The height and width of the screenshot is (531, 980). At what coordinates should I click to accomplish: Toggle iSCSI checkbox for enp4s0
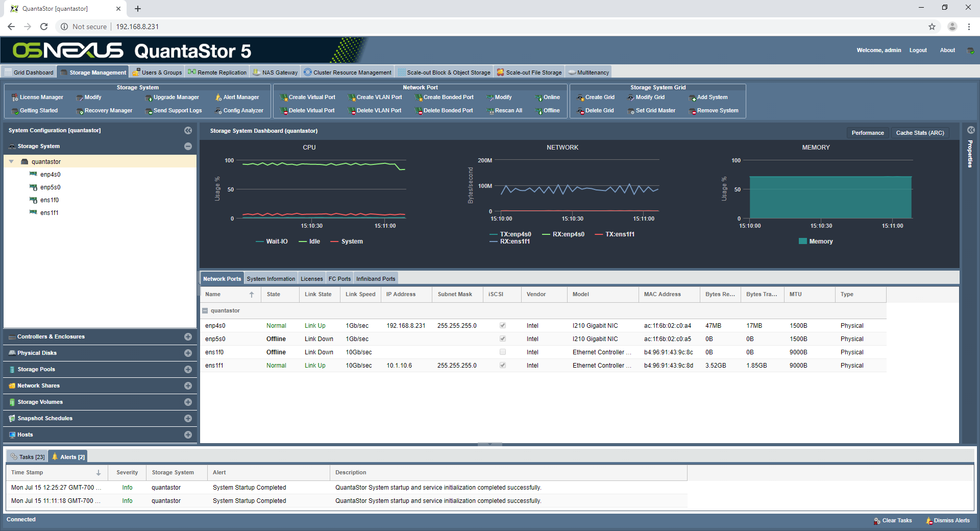coord(503,325)
